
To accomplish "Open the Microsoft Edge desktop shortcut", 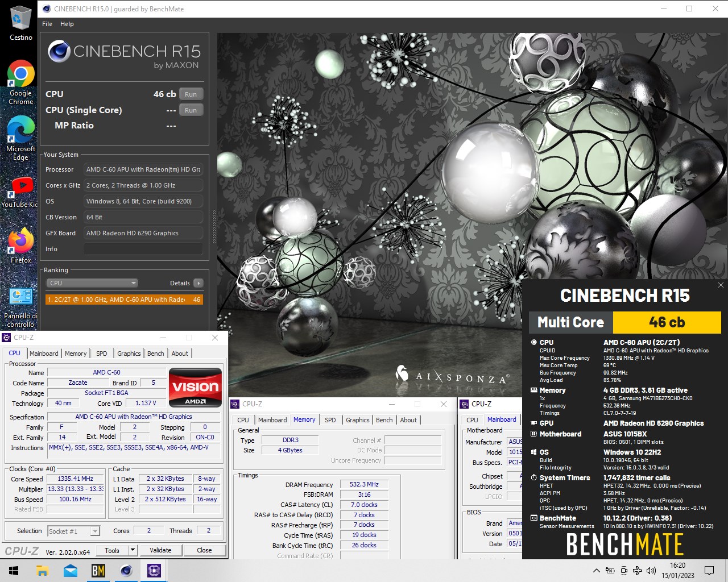I will (x=20, y=138).
